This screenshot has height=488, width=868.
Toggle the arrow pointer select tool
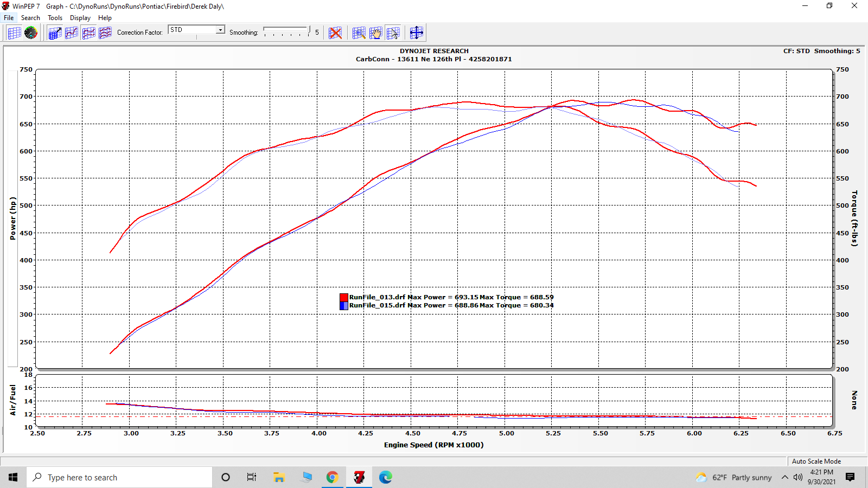pos(393,33)
